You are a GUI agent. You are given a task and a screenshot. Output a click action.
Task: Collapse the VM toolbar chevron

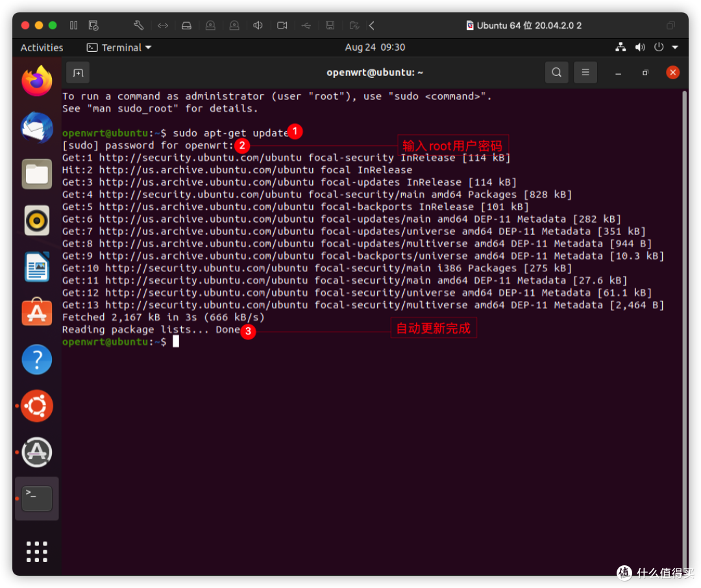pyautogui.click(x=372, y=25)
